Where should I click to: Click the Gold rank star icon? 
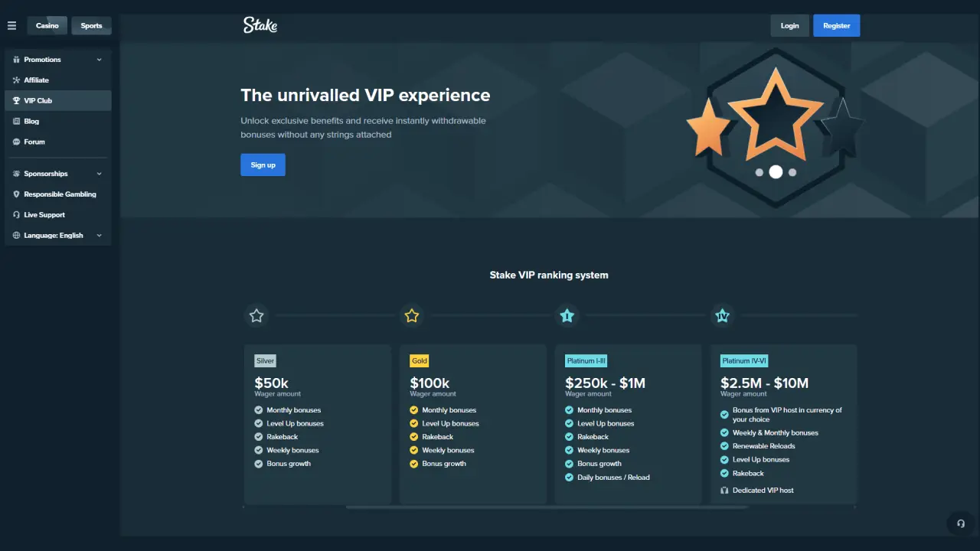point(412,315)
